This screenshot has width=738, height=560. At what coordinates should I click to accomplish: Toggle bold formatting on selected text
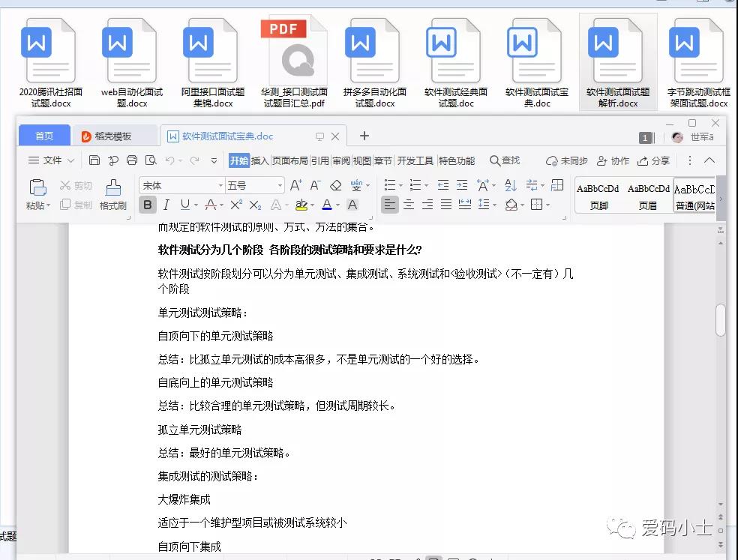pos(148,205)
